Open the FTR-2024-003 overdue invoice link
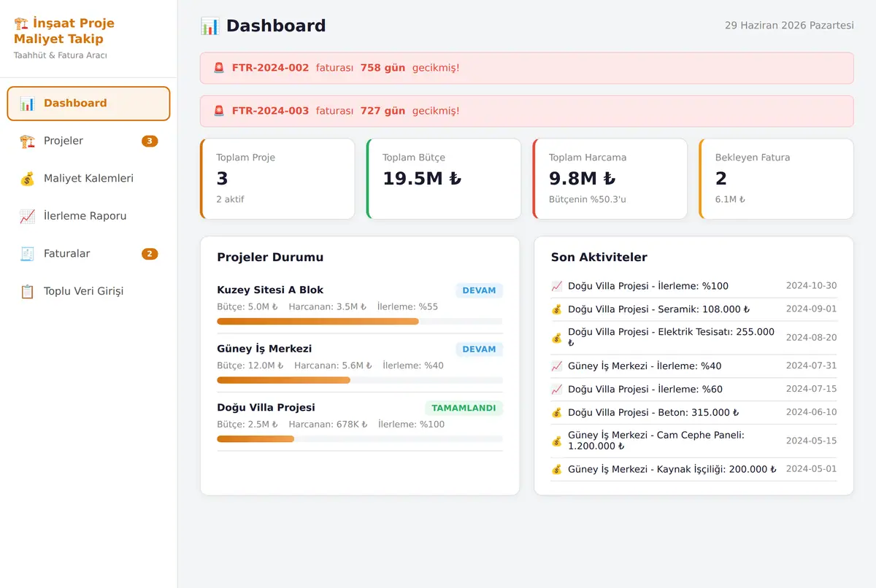 (270, 111)
